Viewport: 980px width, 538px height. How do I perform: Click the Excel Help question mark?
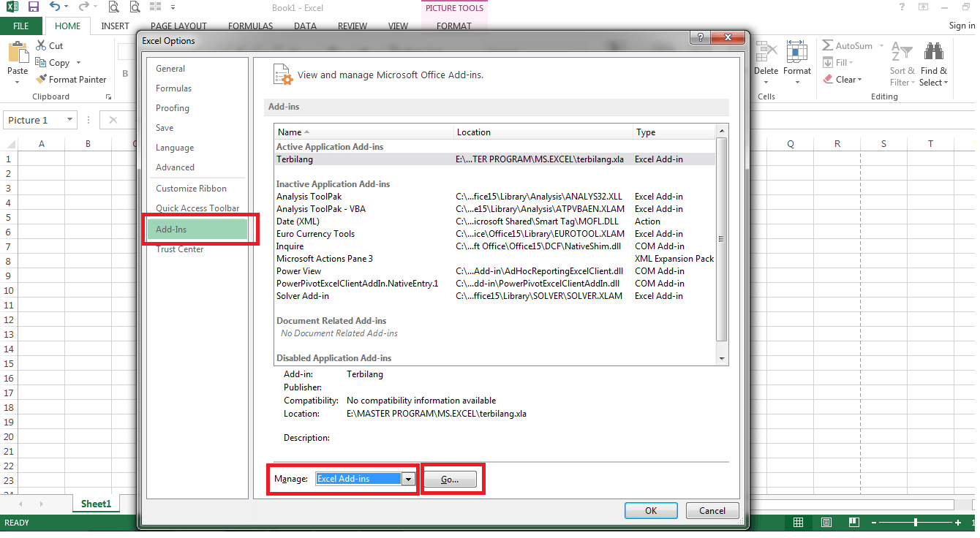902,7
